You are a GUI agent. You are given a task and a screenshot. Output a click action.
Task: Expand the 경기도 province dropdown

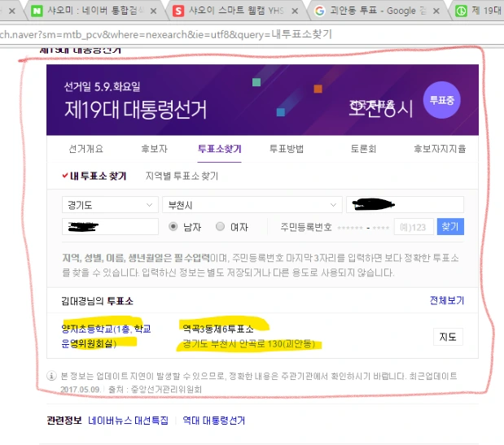coord(110,204)
